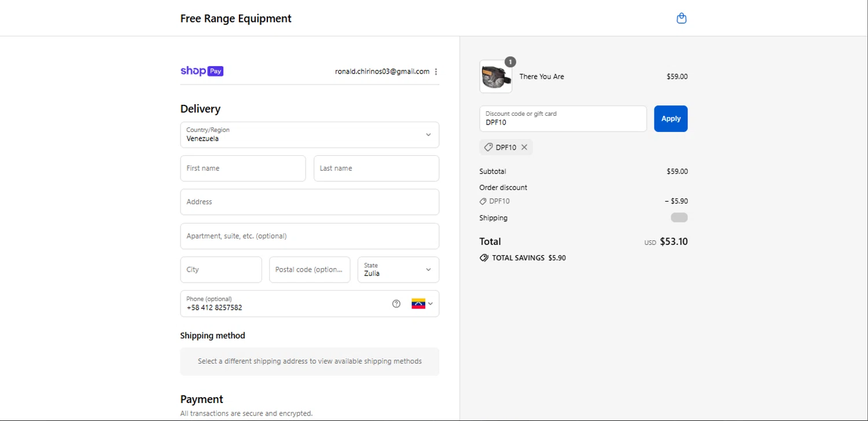Click the ronald.chirinos03@gmail.com email text
868x421 pixels.
click(x=382, y=72)
